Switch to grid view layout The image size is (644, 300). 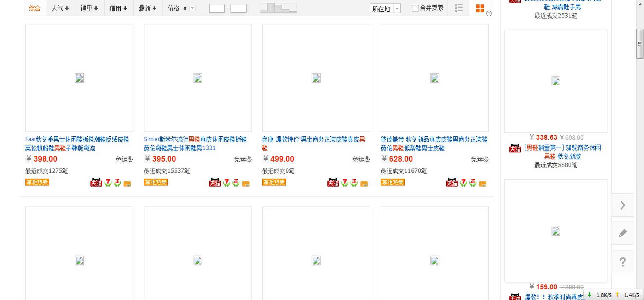tap(480, 8)
